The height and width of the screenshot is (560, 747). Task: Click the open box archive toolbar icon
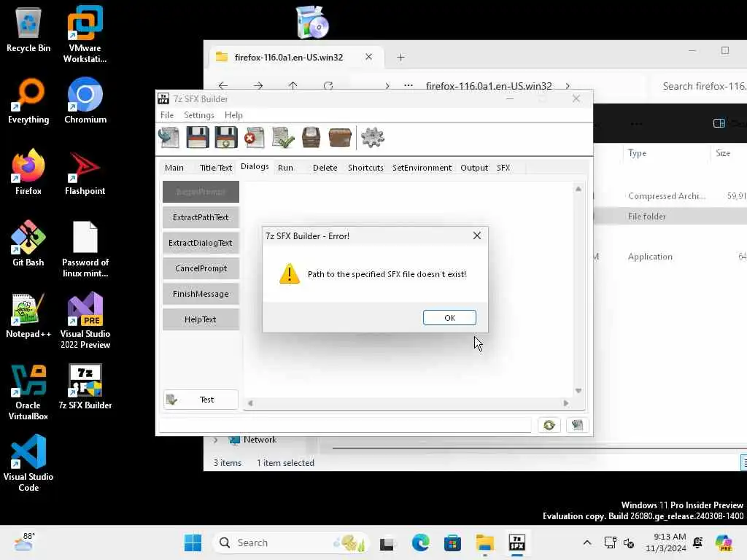click(311, 138)
